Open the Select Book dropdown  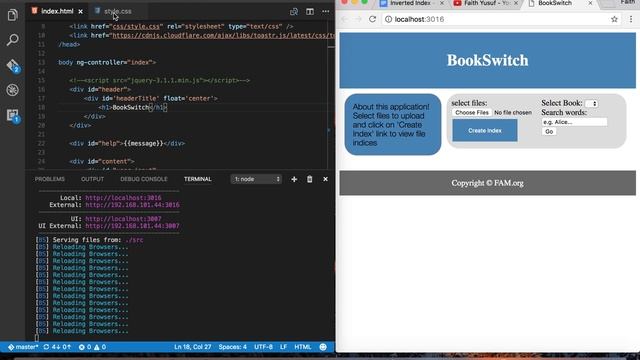click(x=591, y=104)
